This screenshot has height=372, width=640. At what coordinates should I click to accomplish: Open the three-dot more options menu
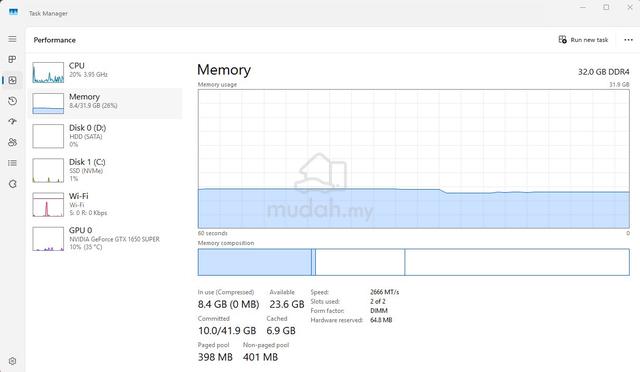click(629, 40)
